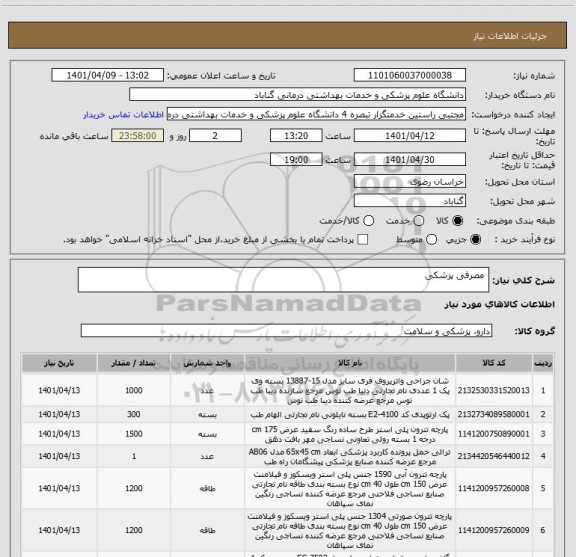Click quantity 300 in row 2

click(x=134, y=414)
